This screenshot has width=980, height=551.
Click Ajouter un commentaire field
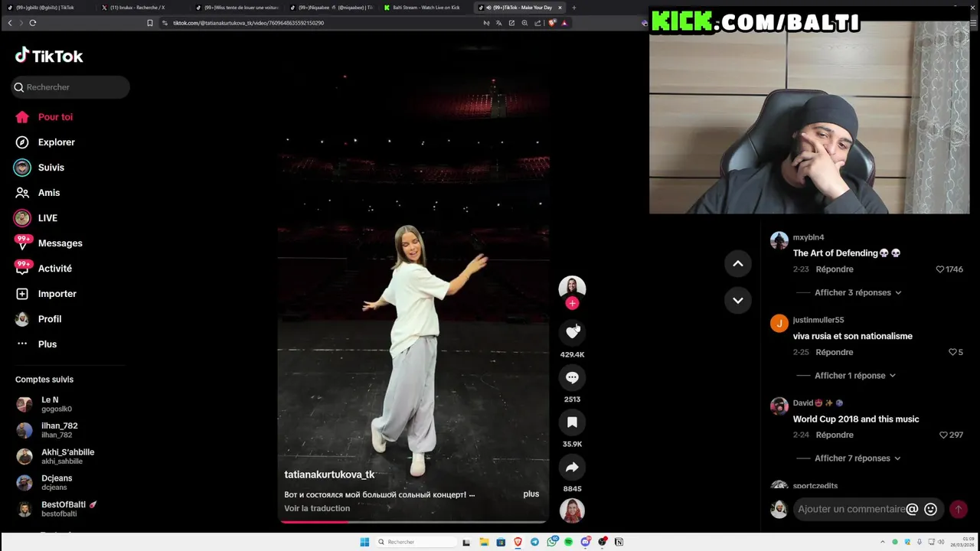click(851, 509)
